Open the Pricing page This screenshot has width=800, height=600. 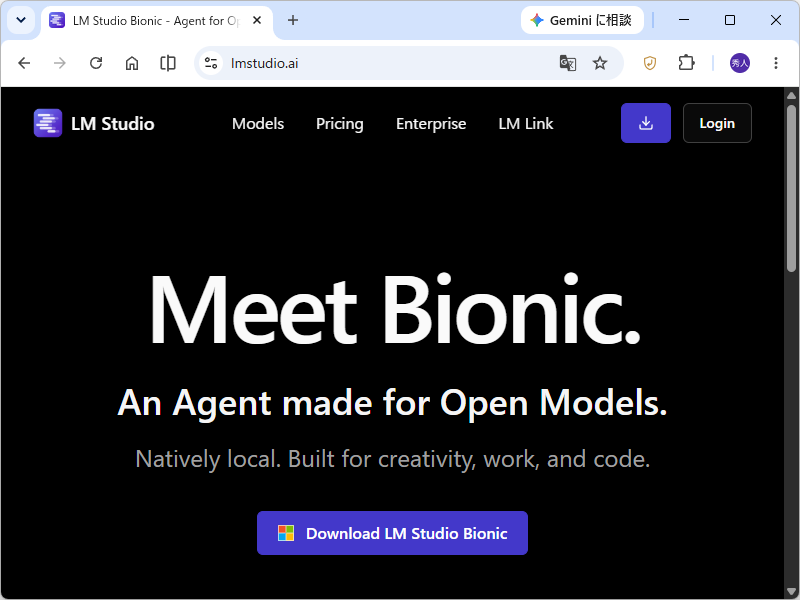click(x=340, y=123)
